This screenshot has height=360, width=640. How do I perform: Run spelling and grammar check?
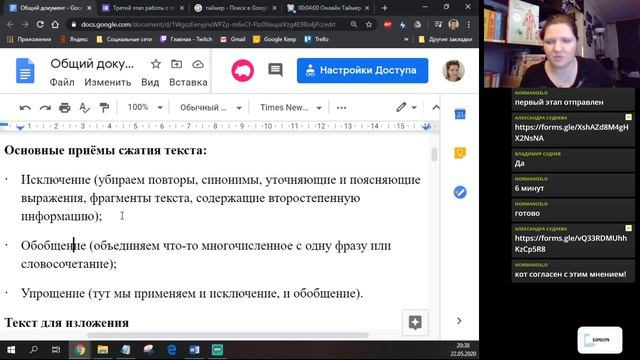(84, 108)
